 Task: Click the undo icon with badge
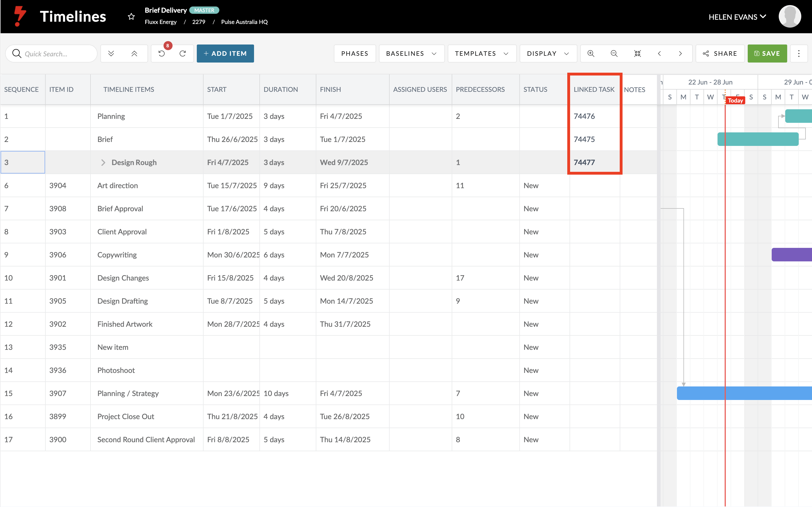[x=162, y=54]
